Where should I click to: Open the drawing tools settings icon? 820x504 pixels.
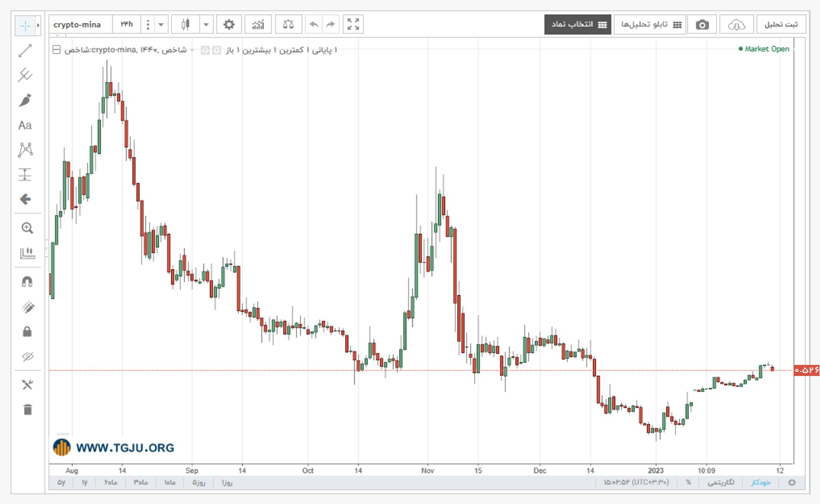[x=27, y=385]
